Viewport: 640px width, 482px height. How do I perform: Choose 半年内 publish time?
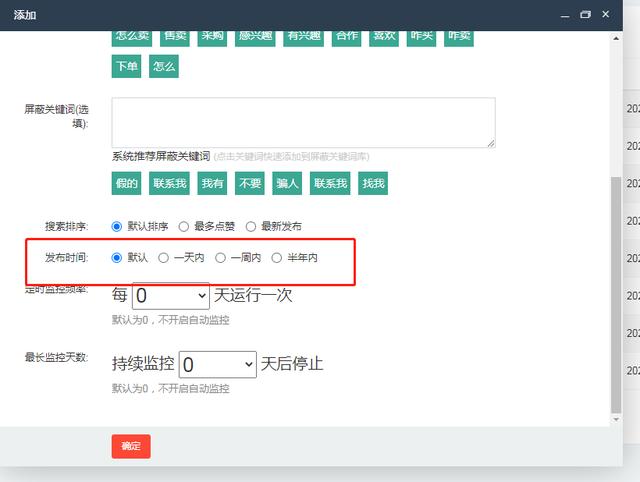(x=277, y=258)
